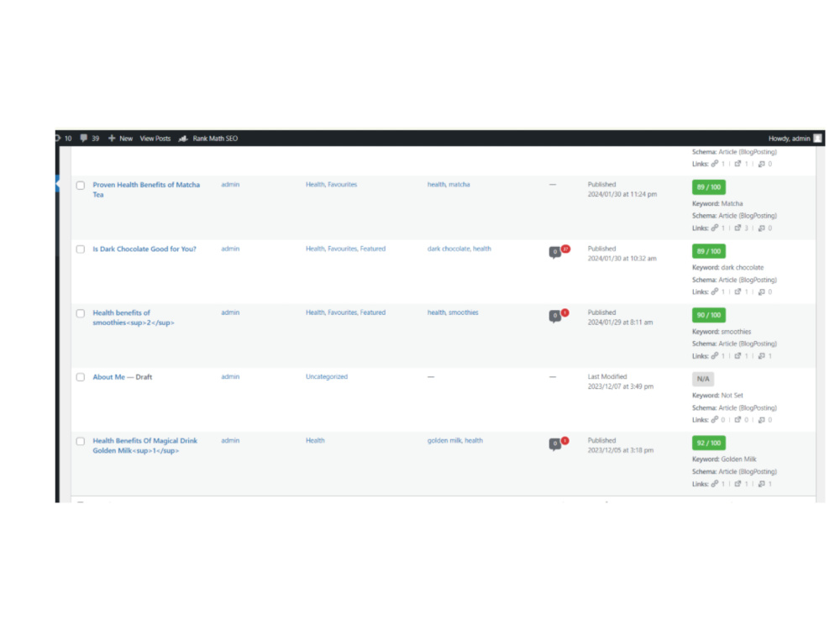Click 'Keyword: smoothies' text
This screenshot has height=630, width=840.
tap(722, 332)
